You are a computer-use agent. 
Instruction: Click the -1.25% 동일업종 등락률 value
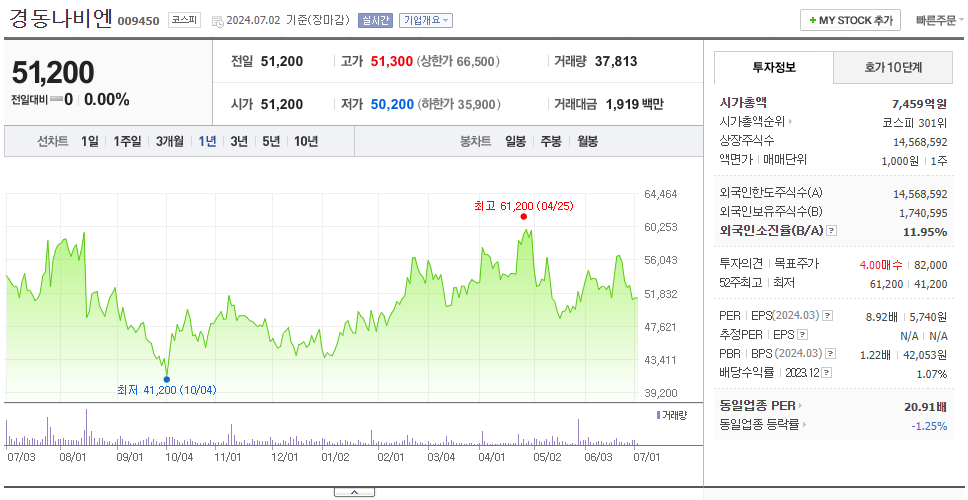[929, 426]
